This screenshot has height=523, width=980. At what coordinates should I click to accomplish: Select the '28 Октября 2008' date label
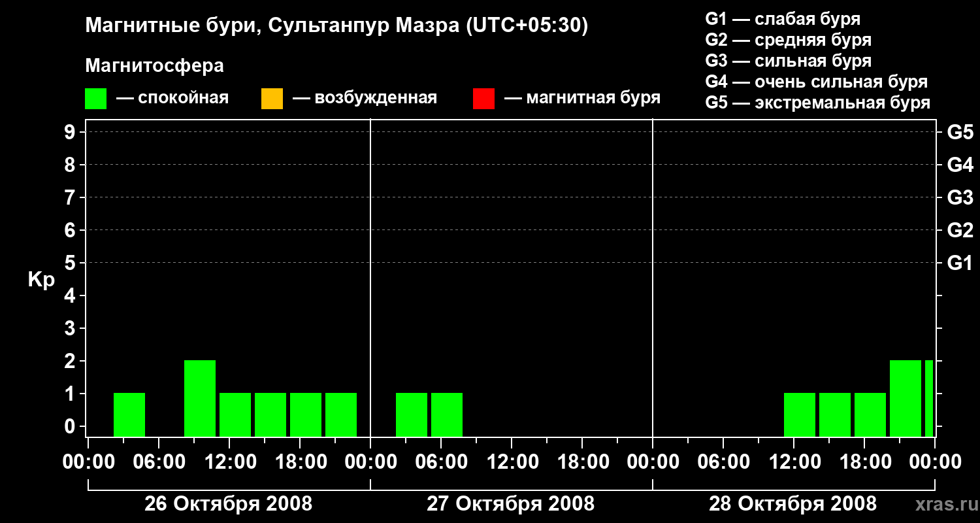coord(792,504)
